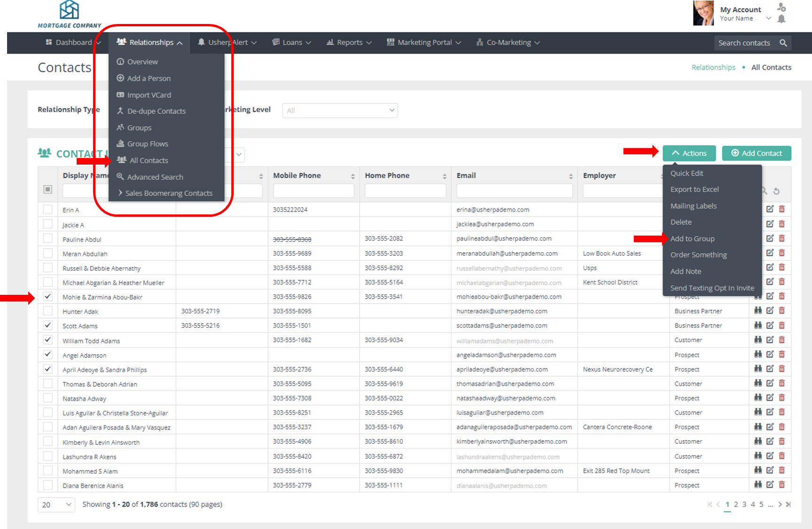Choose All Contacts in Relationships menu
Screen dimensions: 812x529
(149, 160)
